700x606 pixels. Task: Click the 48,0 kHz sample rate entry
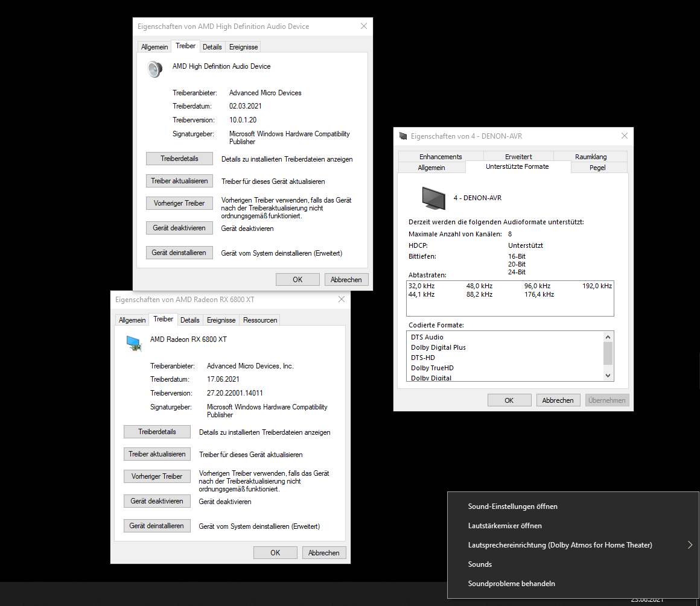pyautogui.click(x=480, y=286)
